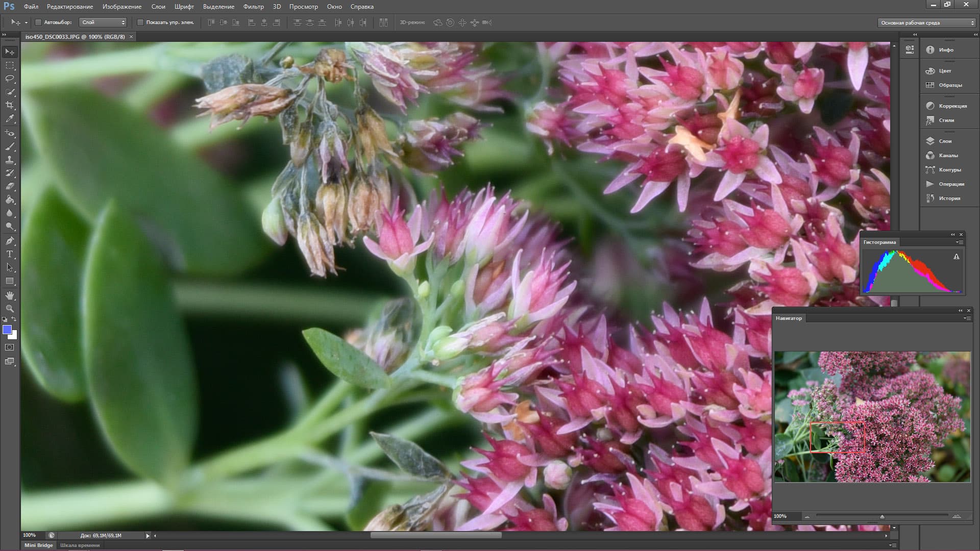Pick the Eyedropper tool
980x551 pixels.
point(10,118)
